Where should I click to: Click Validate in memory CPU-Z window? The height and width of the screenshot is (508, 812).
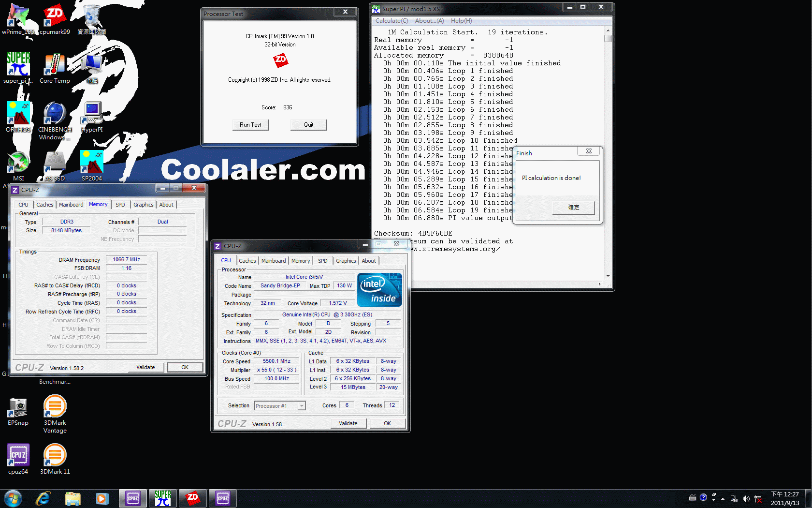(x=145, y=367)
